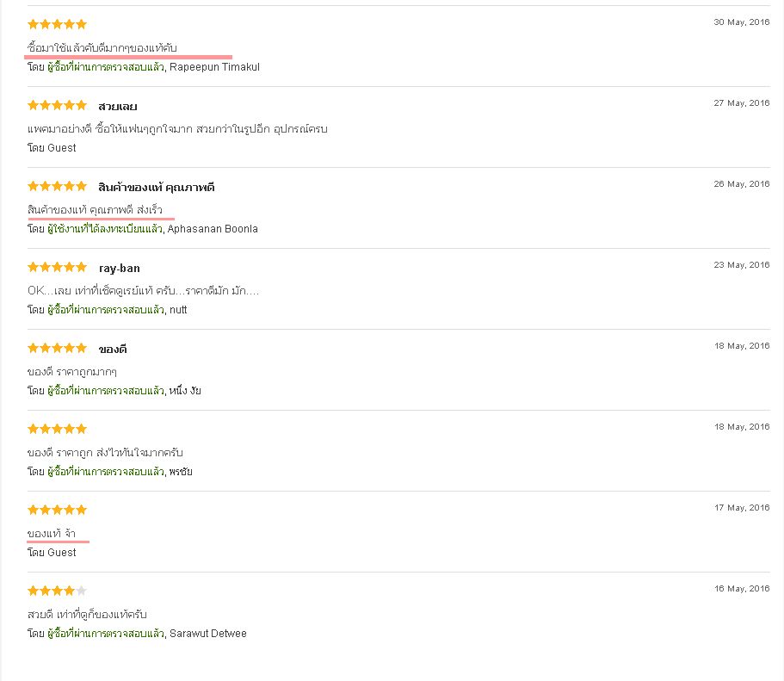Click the star rating on the 17 May review
The height and width of the screenshot is (681, 784).
pyautogui.click(x=57, y=510)
